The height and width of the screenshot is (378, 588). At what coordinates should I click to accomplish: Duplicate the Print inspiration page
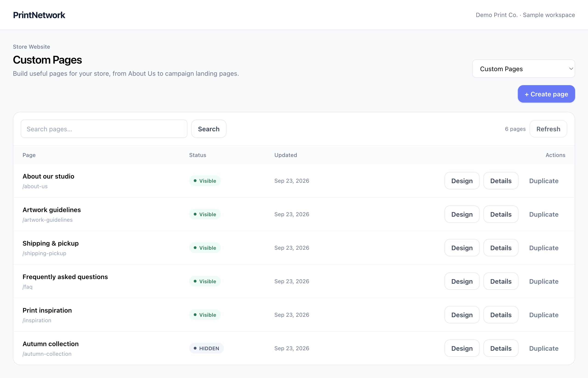click(x=543, y=315)
